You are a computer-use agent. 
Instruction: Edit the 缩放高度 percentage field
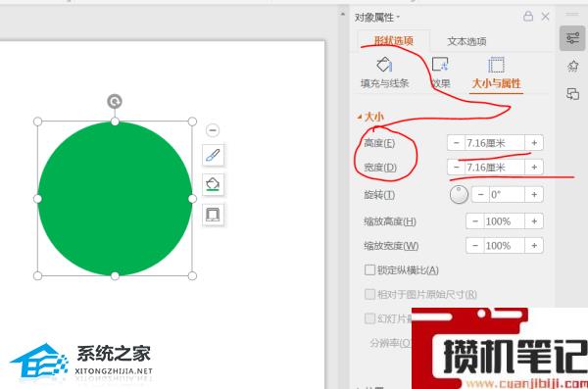505,221
